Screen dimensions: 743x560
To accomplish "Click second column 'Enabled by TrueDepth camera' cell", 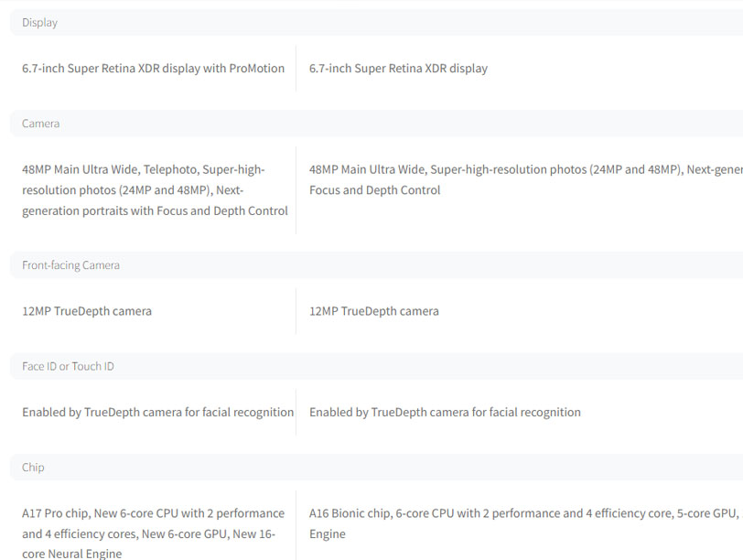I will (445, 412).
